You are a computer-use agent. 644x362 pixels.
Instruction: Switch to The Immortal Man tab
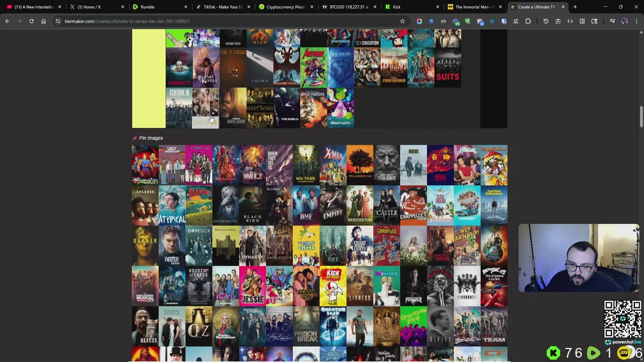(x=473, y=7)
